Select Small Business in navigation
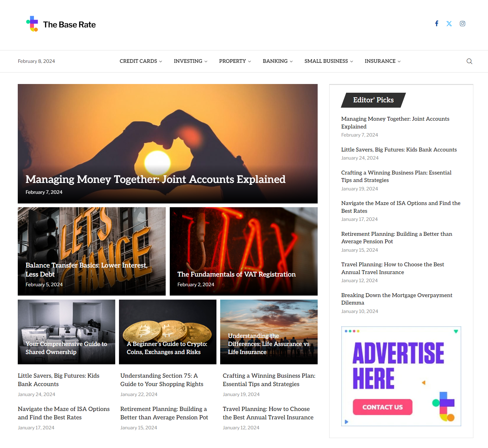This screenshot has height=448, width=488. (x=329, y=61)
